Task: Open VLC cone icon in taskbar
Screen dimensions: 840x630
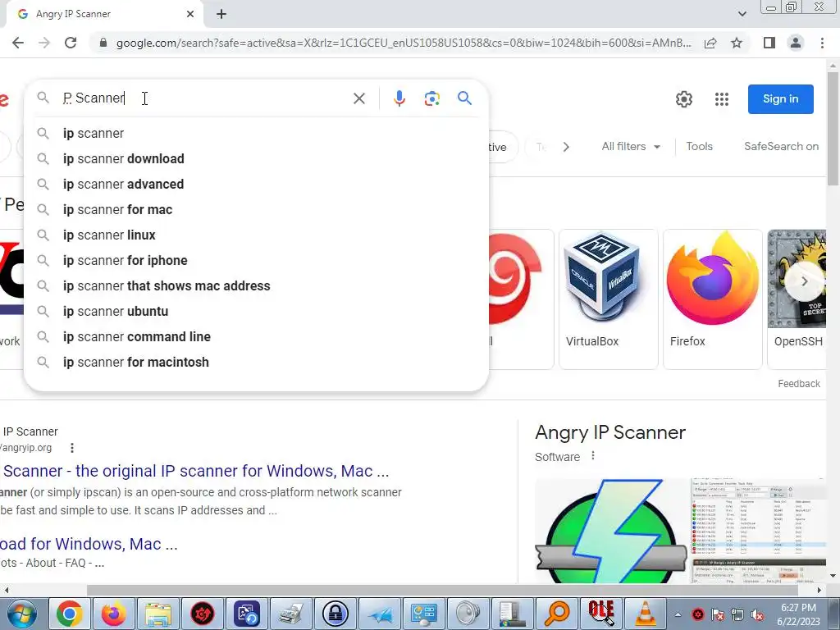Action: pos(645,614)
